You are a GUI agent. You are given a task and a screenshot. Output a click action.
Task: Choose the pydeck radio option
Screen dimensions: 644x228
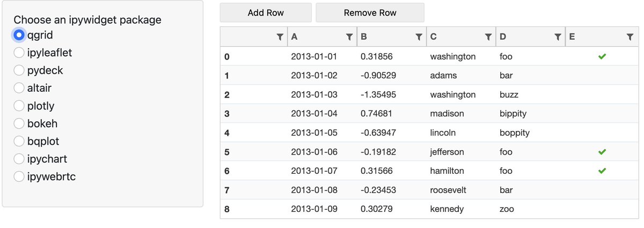click(x=19, y=70)
